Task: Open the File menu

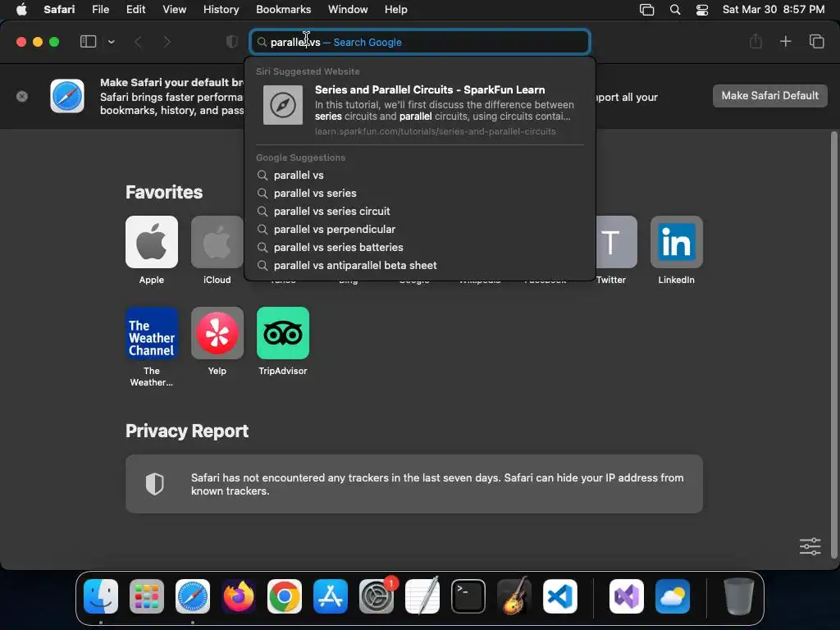Action: pos(100,10)
